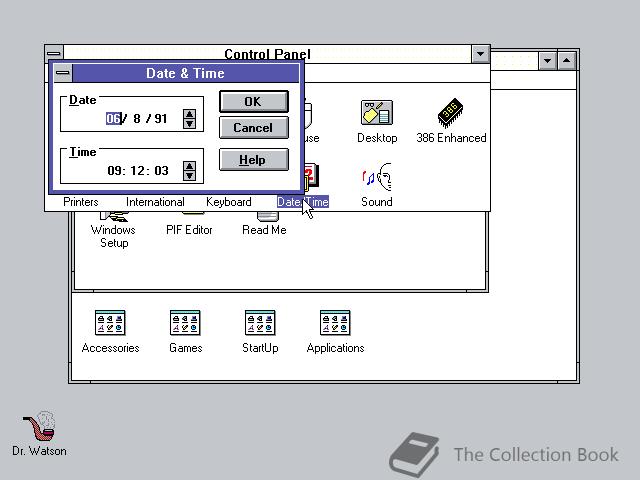Image resolution: width=640 pixels, height=480 pixels.
Task: Click the year field showing 91
Action: [161, 118]
